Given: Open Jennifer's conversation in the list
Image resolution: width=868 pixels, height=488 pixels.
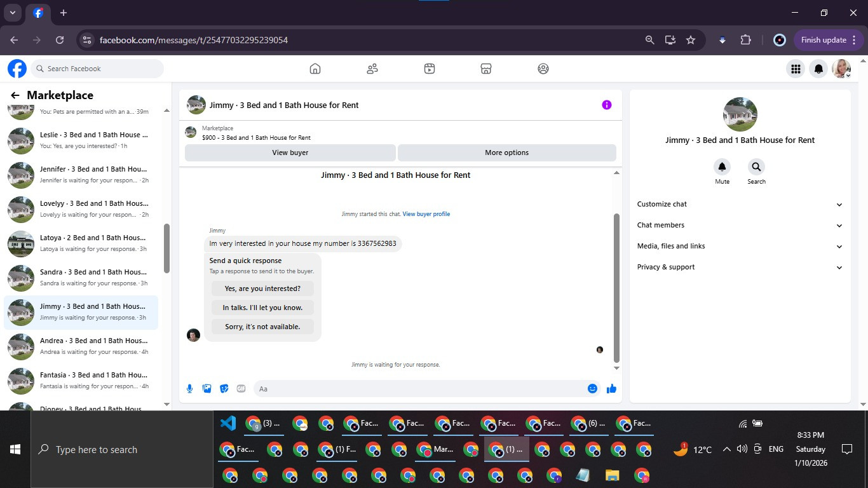Looking at the screenshot, I should (81, 175).
